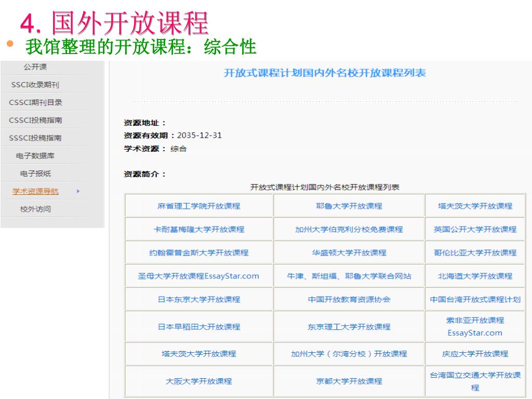Go to 电子数据库 in the sidebar

(x=35, y=156)
